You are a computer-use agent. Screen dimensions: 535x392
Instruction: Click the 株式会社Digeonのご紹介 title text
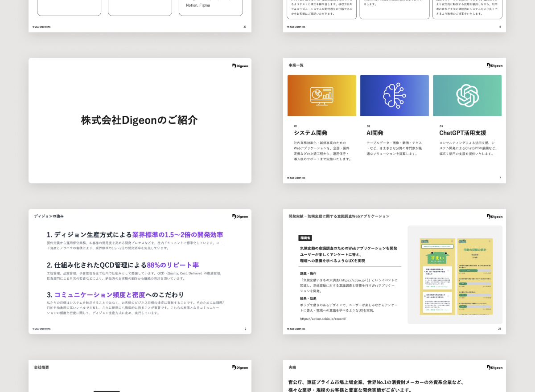tap(140, 120)
